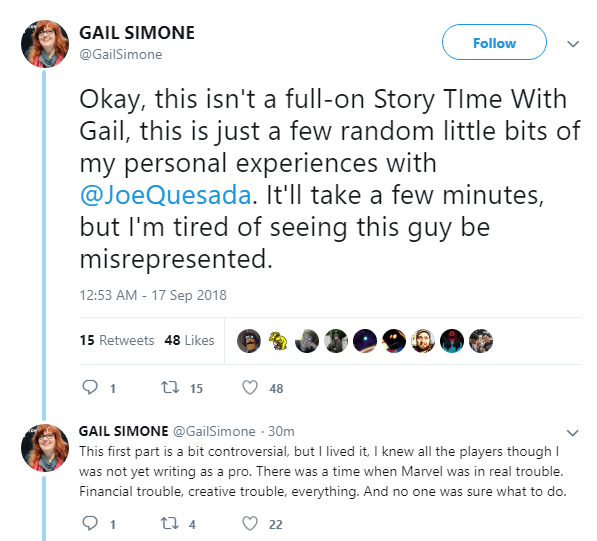This screenshot has width=597, height=541.
Task: View the 15 Retweets list
Action: click(117, 340)
